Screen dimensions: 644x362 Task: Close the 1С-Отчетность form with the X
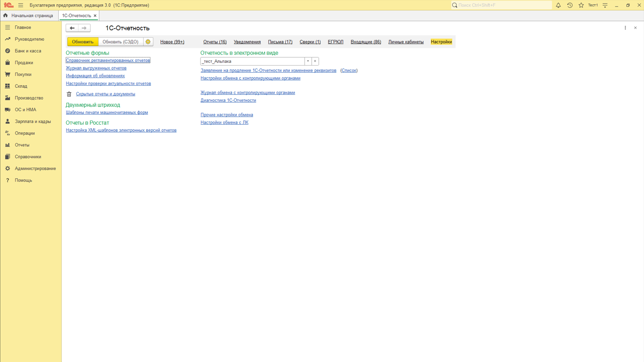tap(636, 28)
